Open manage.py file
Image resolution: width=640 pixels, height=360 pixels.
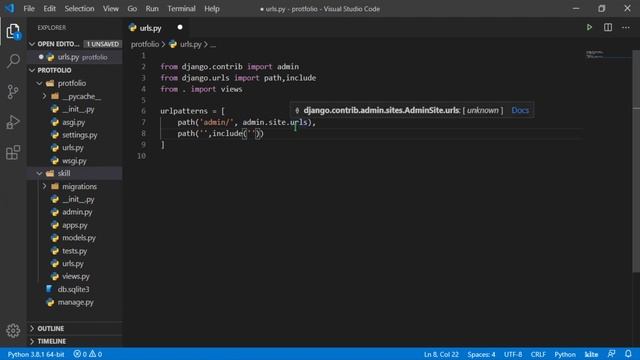click(75, 302)
